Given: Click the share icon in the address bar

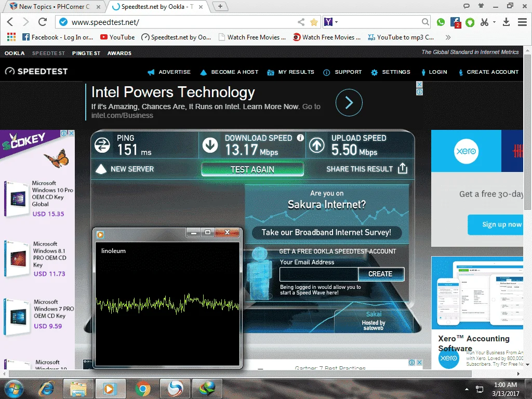Looking at the screenshot, I should (301, 22).
